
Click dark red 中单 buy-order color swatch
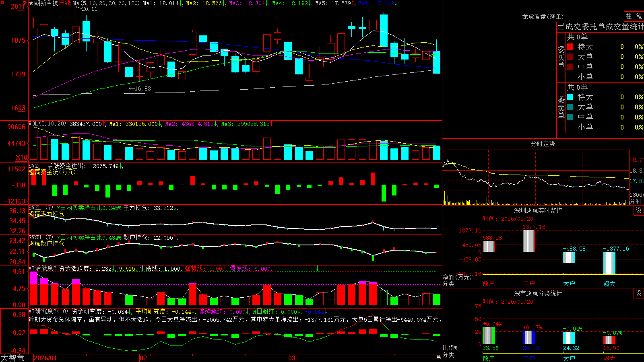pos(570,67)
